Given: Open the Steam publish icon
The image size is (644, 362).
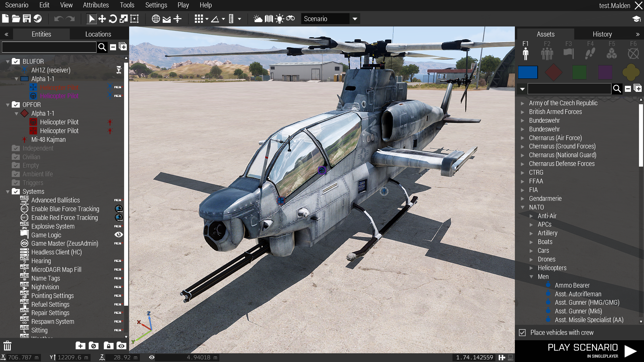Looking at the screenshot, I should point(38,19).
